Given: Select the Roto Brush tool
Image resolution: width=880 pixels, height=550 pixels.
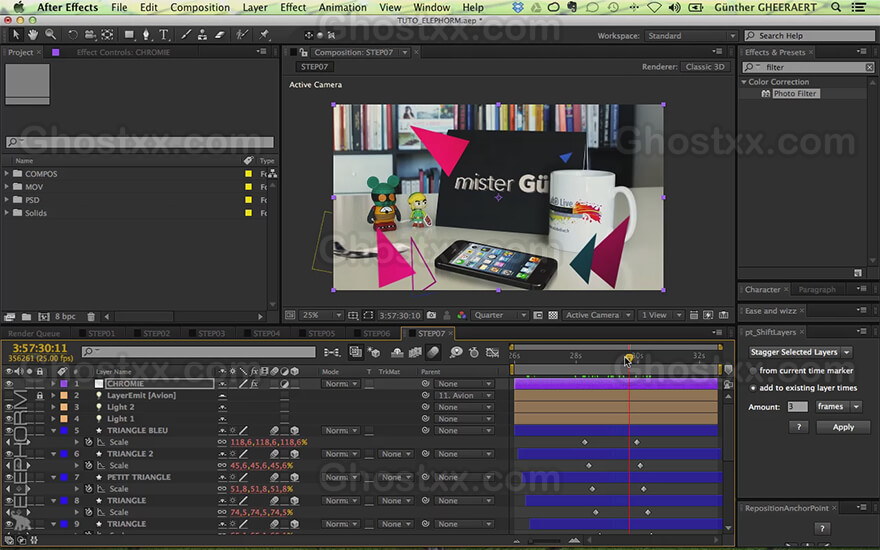Looking at the screenshot, I should tap(242, 35).
